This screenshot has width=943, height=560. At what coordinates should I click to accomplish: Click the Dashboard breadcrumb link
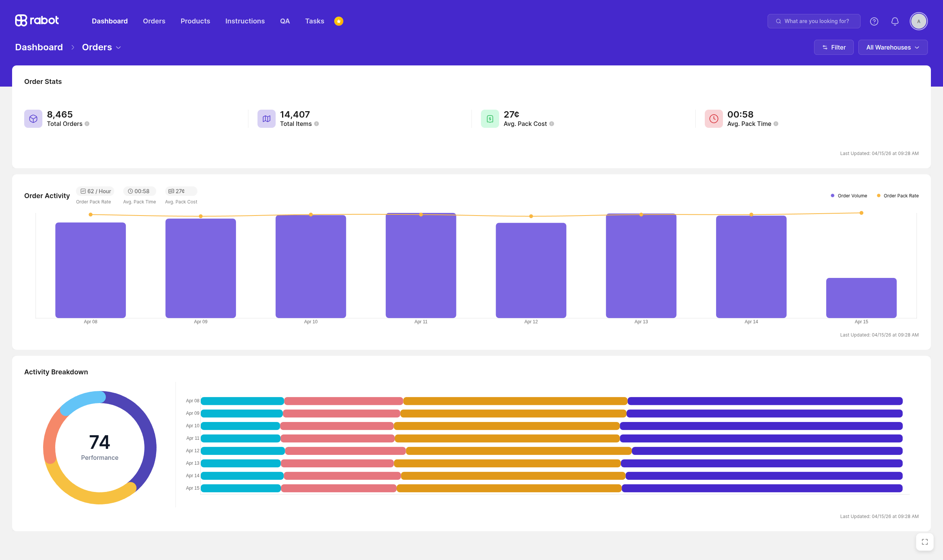39,47
